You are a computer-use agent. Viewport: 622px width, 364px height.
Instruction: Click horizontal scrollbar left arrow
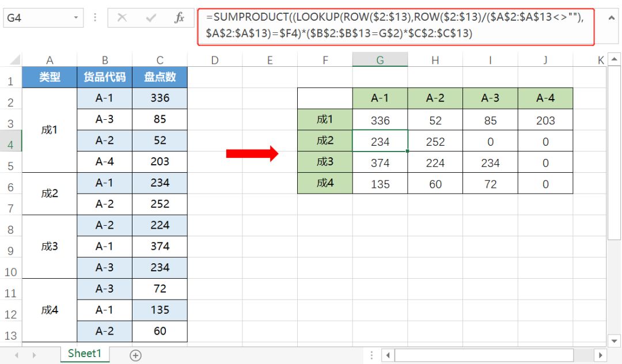[388, 355]
